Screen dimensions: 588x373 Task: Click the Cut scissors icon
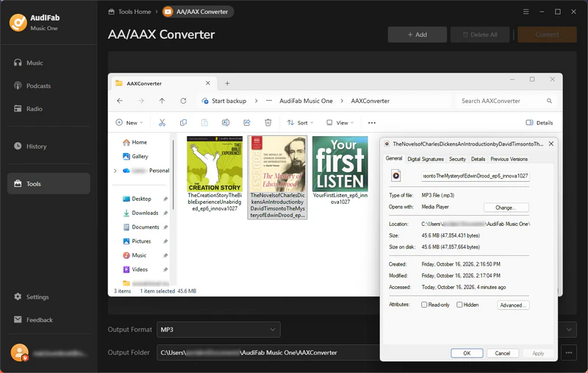click(162, 123)
